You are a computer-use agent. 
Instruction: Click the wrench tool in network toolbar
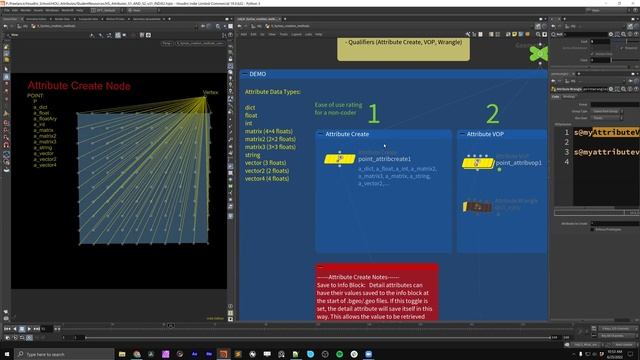(468, 34)
